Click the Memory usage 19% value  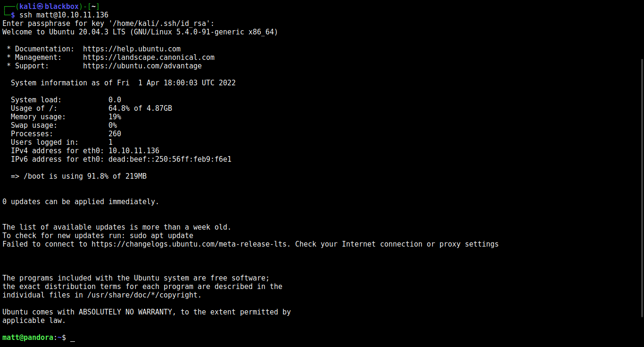coord(115,117)
